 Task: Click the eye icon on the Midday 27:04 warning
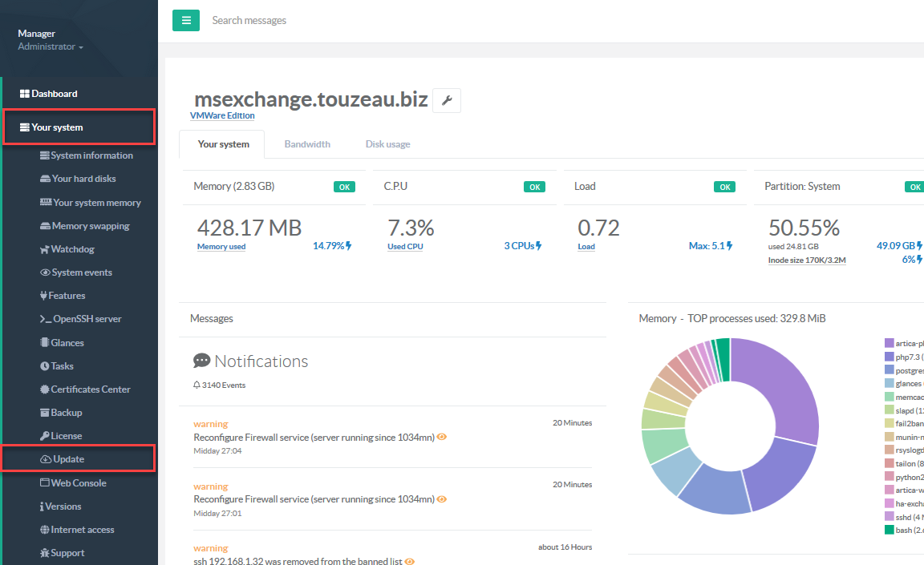[442, 438]
